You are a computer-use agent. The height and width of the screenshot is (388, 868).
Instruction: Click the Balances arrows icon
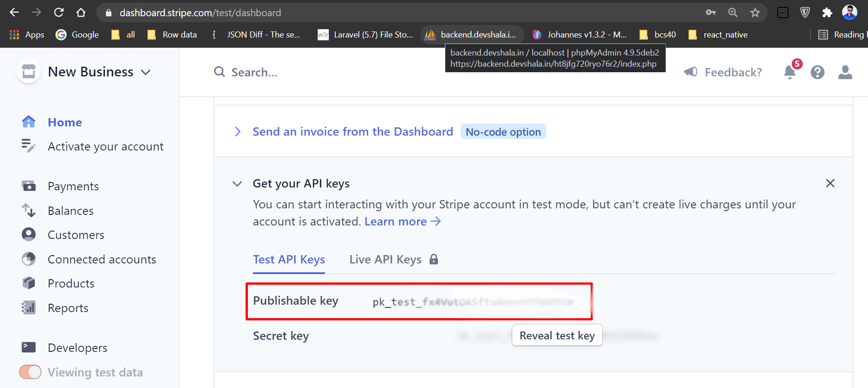(x=29, y=210)
